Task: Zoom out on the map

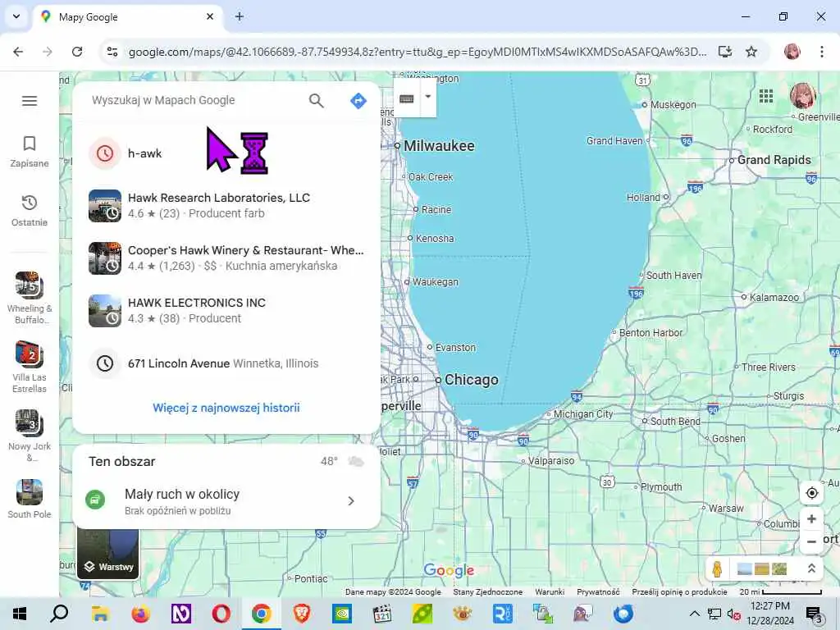Action: [x=811, y=541]
